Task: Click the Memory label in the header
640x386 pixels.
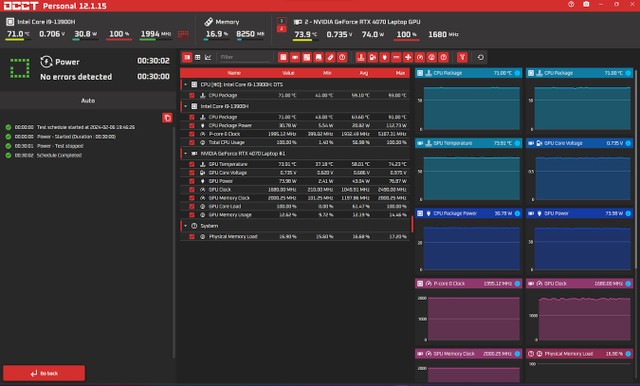Action: [227, 22]
